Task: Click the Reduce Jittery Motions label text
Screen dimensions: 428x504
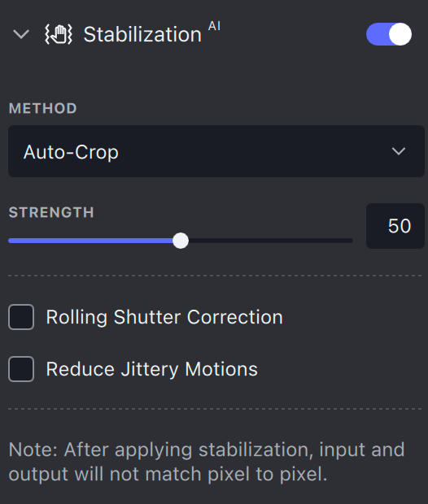Action: point(152,369)
